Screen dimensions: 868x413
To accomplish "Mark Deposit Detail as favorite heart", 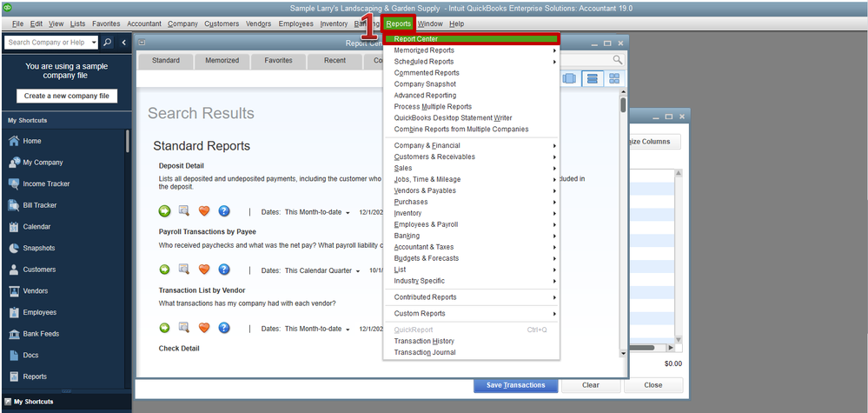I will pyautogui.click(x=204, y=210).
